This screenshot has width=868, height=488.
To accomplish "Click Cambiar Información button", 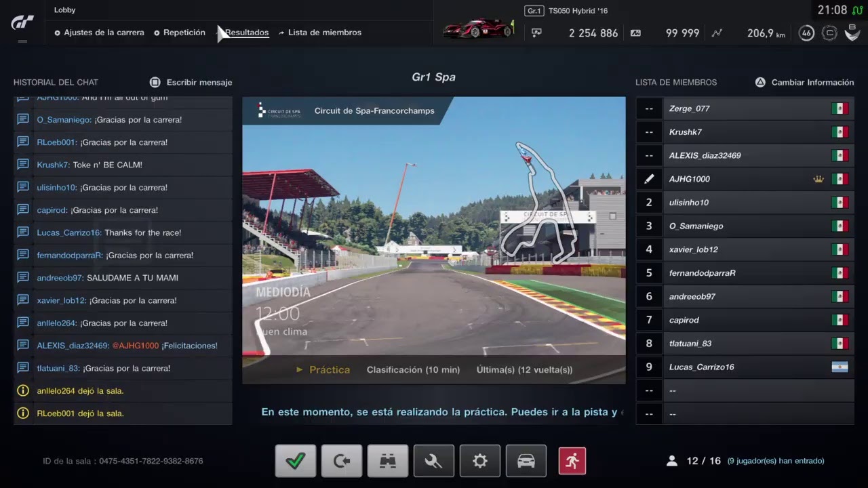I will 804,82.
